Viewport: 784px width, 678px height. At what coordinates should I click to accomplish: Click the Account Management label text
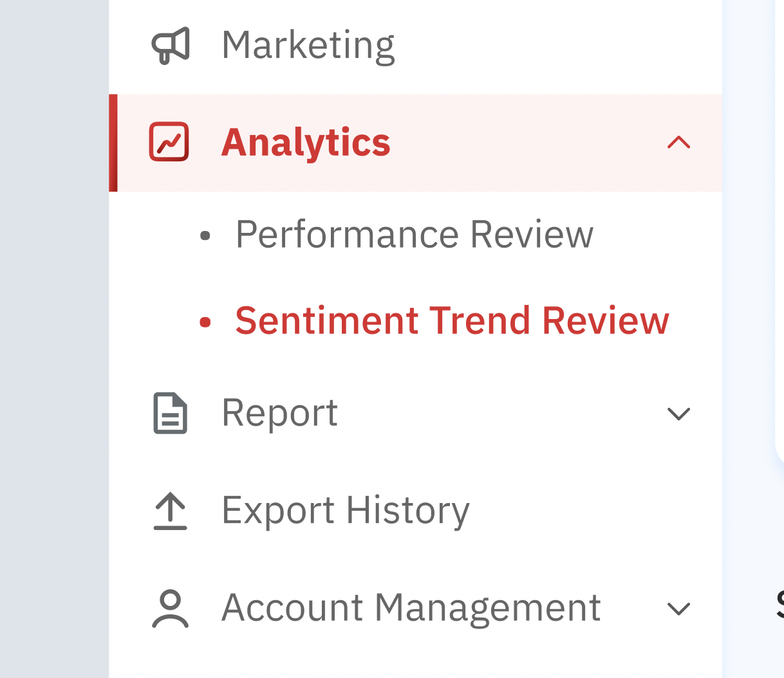pyautogui.click(x=411, y=608)
